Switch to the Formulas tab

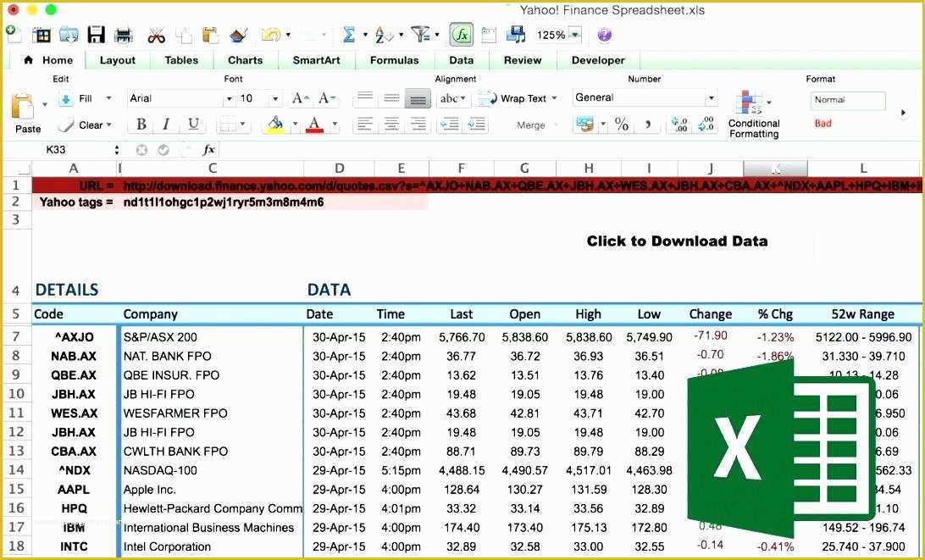(x=394, y=60)
